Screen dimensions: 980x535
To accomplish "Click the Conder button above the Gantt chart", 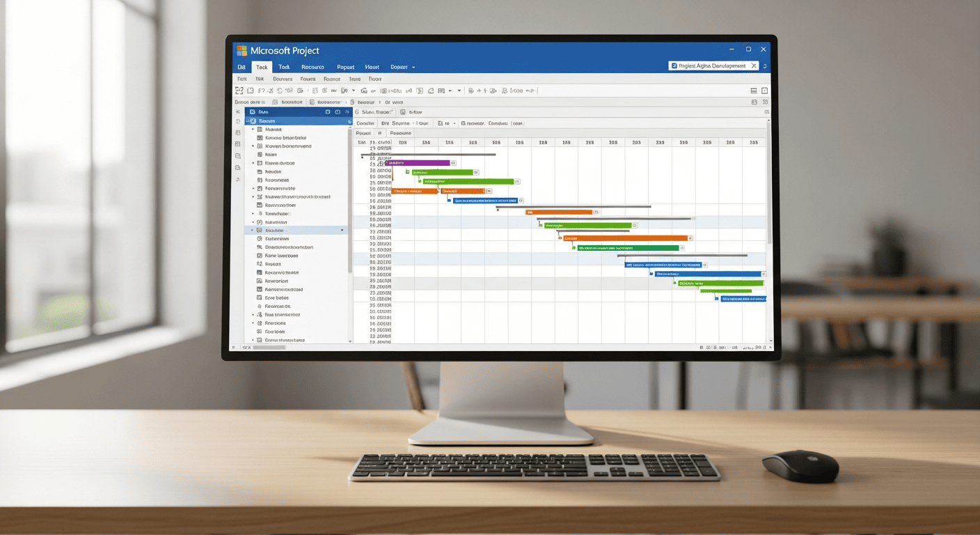I will [365, 123].
